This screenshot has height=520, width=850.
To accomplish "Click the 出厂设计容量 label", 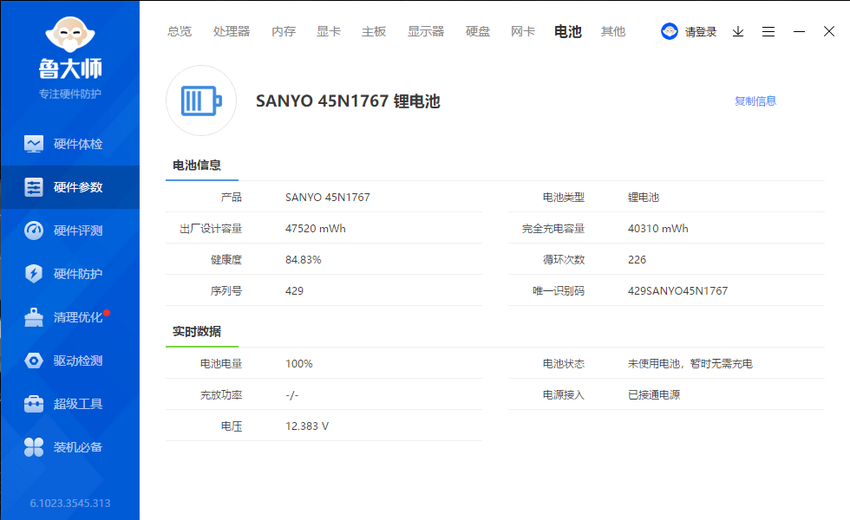I will pyautogui.click(x=211, y=228).
